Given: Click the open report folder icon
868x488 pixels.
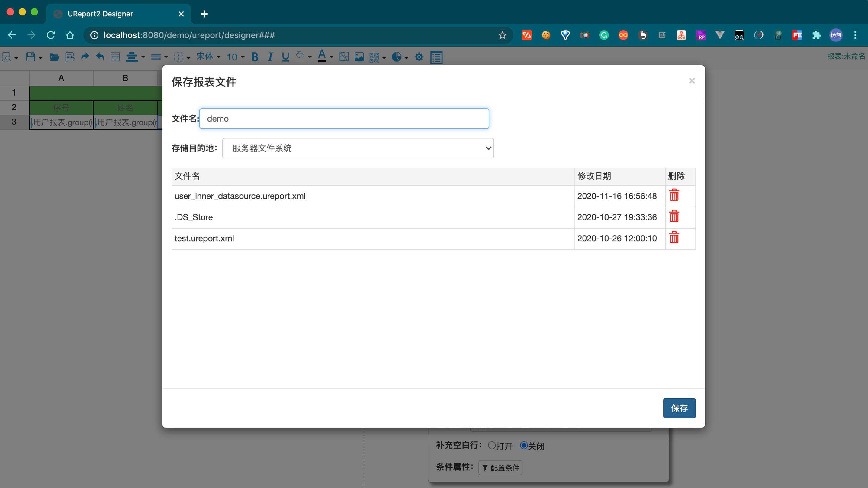Looking at the screenshot, I should tap(54, 57).
